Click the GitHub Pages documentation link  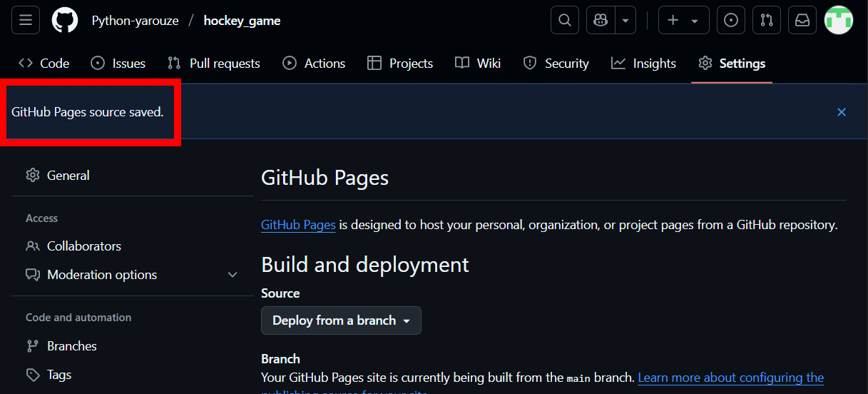(x=298, y=225)
